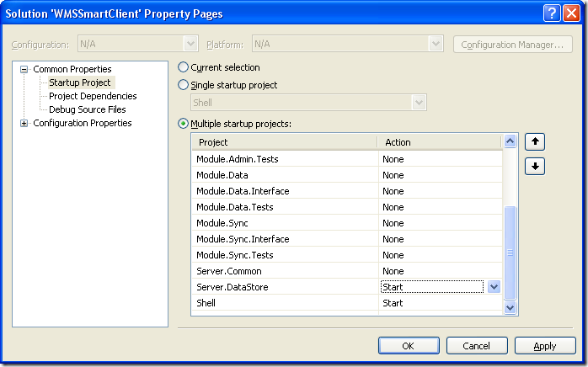This screenshot has width=588, height=367.
Task: Click the dialog Help question mark icon
Action: coord(552,13)
